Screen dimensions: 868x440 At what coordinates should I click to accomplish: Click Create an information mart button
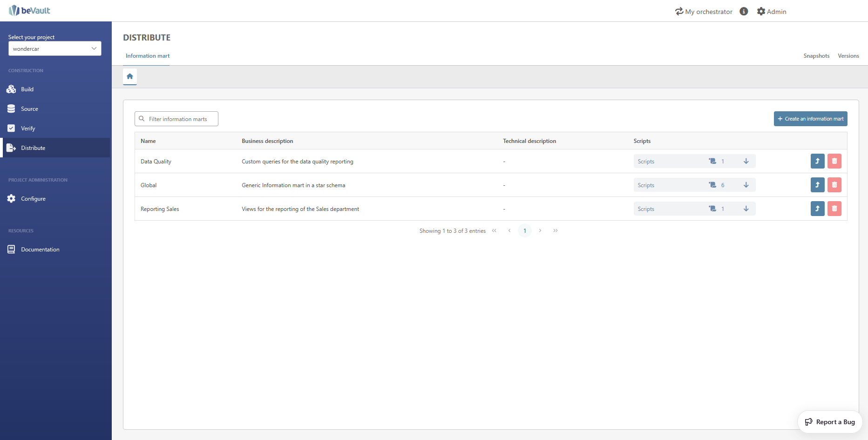click(810, 119)
